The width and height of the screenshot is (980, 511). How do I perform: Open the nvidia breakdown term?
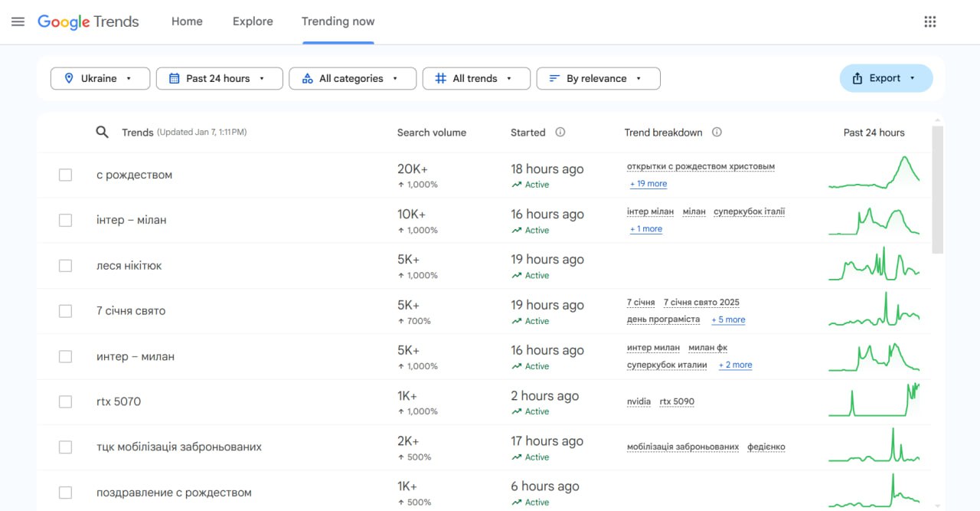point(639,401)
